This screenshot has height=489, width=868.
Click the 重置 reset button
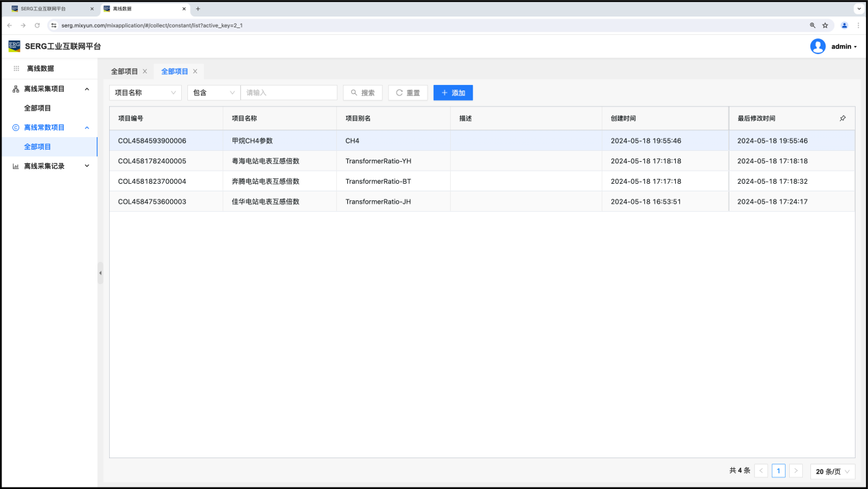click(x=408, y=93)
